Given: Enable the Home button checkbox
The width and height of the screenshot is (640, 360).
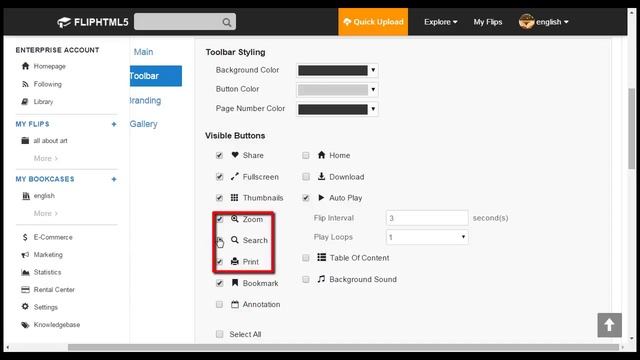Looking at the screenshot, I should click(306, 156).
